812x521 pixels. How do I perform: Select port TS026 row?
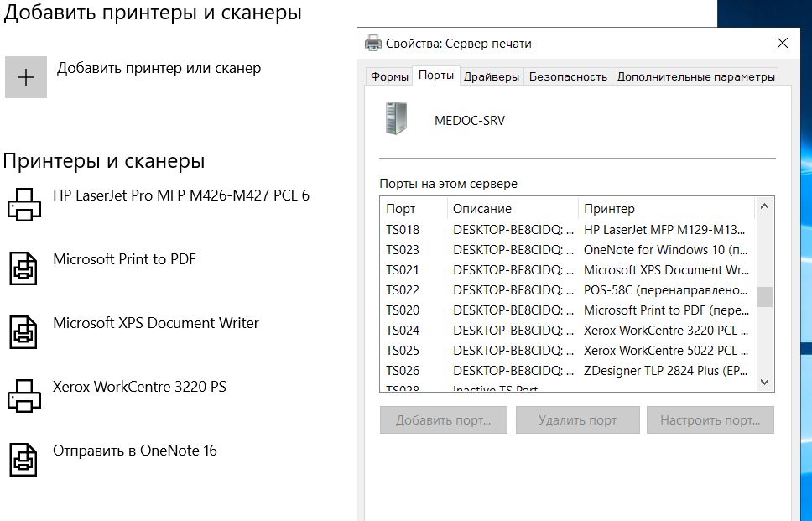point(568,371)
